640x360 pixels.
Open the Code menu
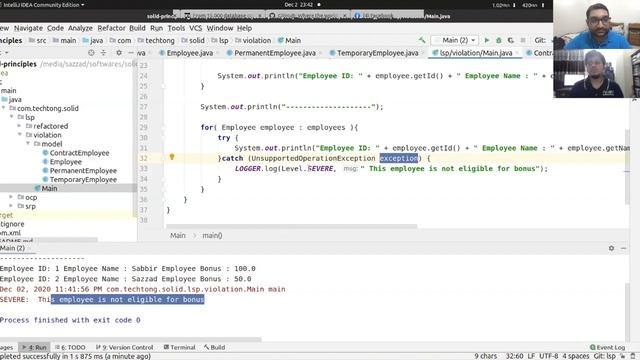pyautogui.click(x=55, y=28)
